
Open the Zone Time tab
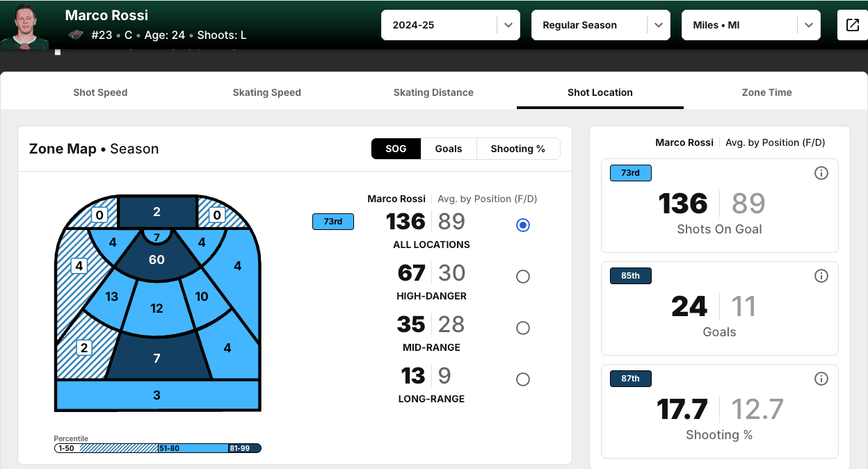click(x=766, y=92)
